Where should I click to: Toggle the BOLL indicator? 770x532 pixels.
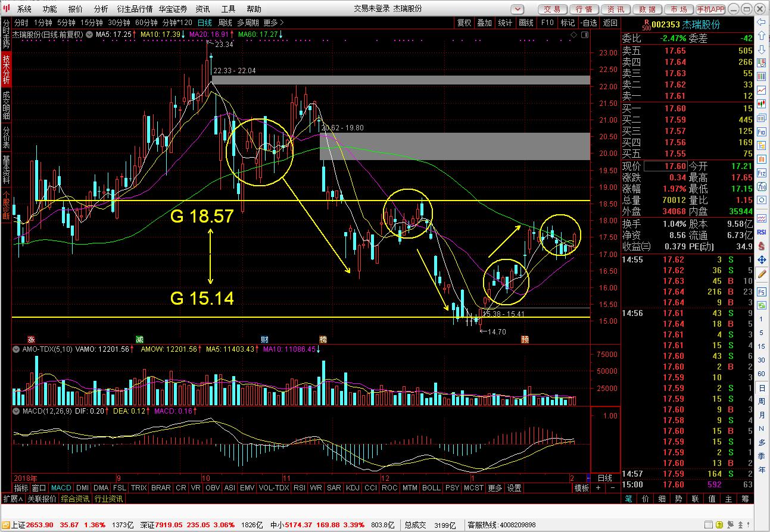click(x=431, y=488)
